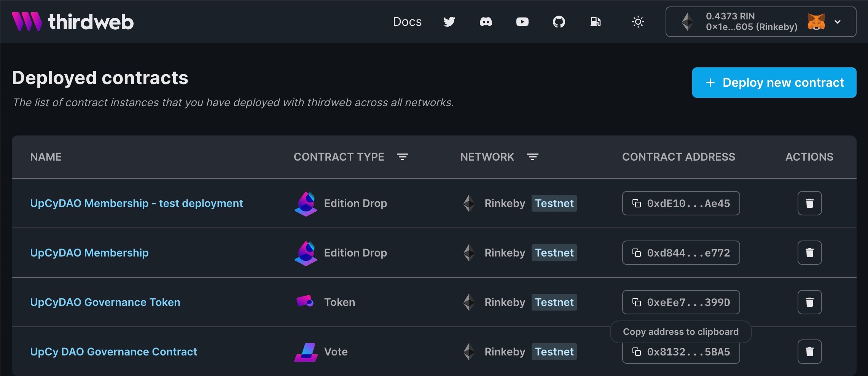Open the Network filter
The height and width of the screenshot is (376, 868).
[x=532, y=157]
